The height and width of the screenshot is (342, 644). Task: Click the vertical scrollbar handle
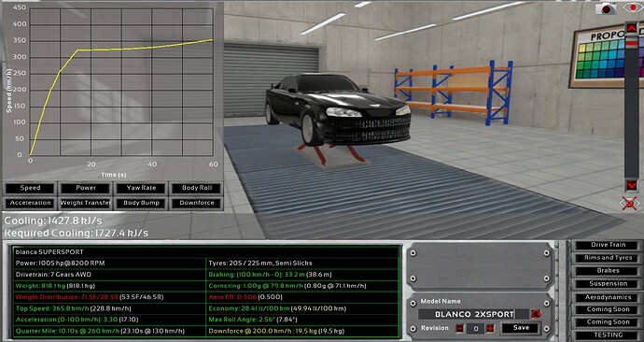[631, 42]
